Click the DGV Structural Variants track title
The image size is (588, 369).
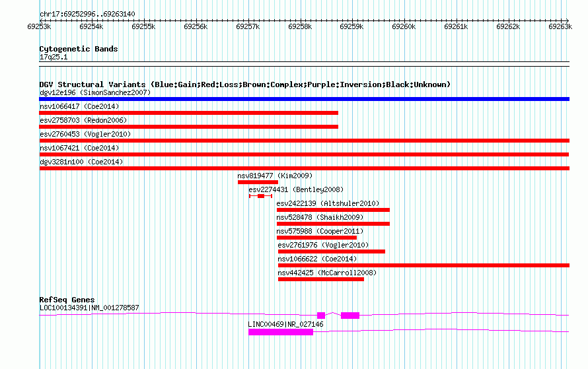245,84
